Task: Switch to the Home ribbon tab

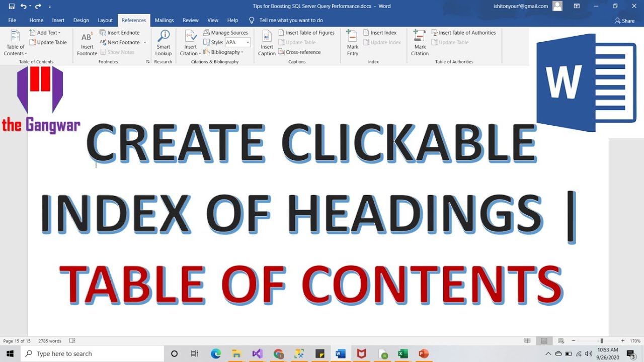Action: click(x=36, y=20)
